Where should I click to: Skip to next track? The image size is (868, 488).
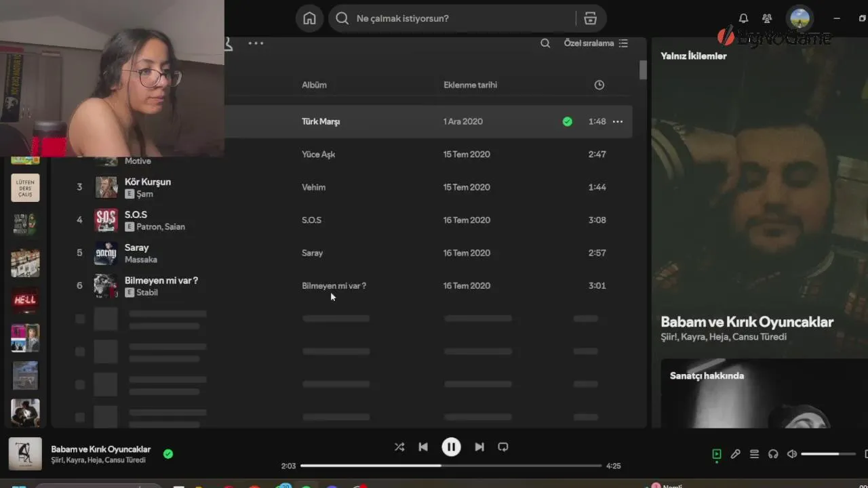click(x=479, y=447)
